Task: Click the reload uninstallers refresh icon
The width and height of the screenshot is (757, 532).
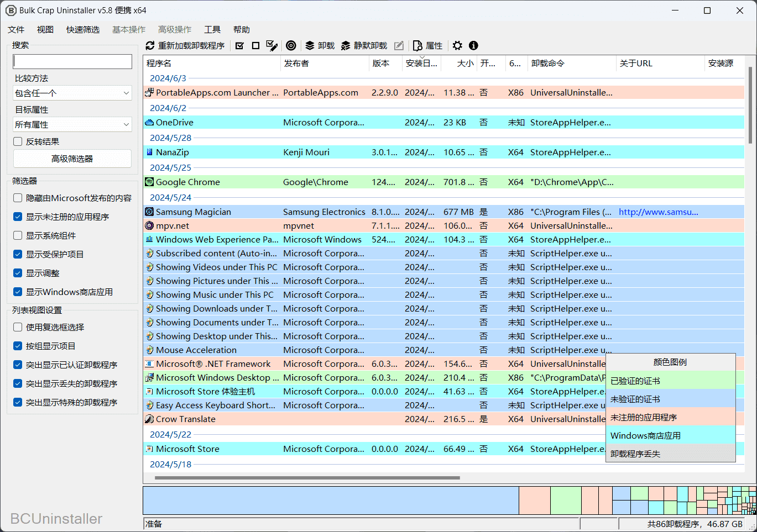Action: 150,45
